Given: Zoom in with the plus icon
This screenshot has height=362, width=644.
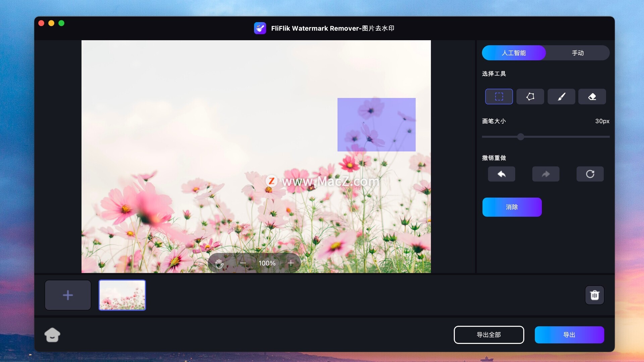Looking at the screenshot, I should click(x=291, y=263).
